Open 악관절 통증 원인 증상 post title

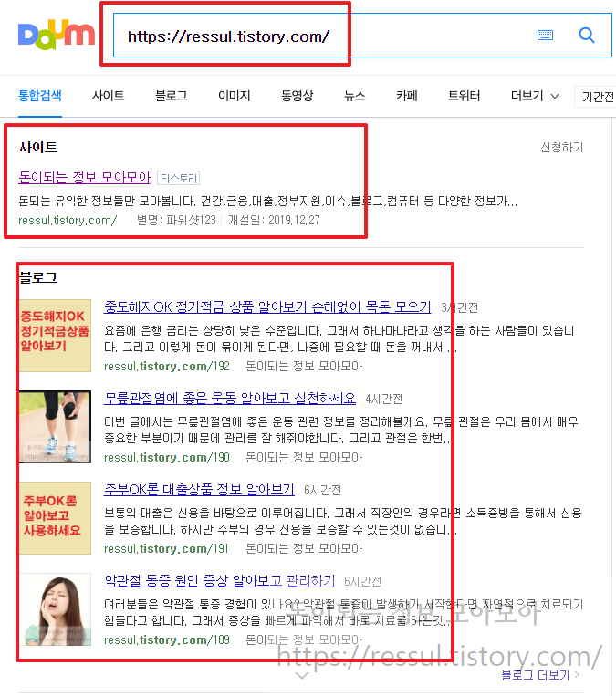pyautogui.click(x=219, y=580)
